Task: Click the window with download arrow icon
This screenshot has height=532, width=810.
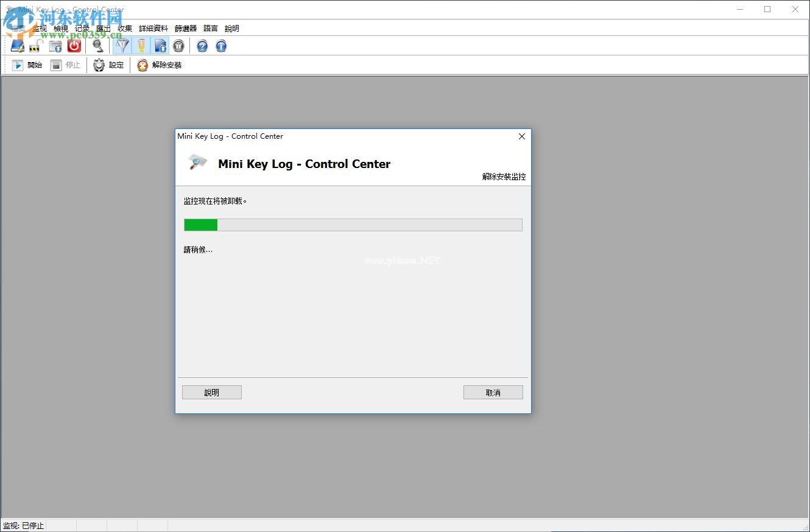Action: [x=55, y=46]
